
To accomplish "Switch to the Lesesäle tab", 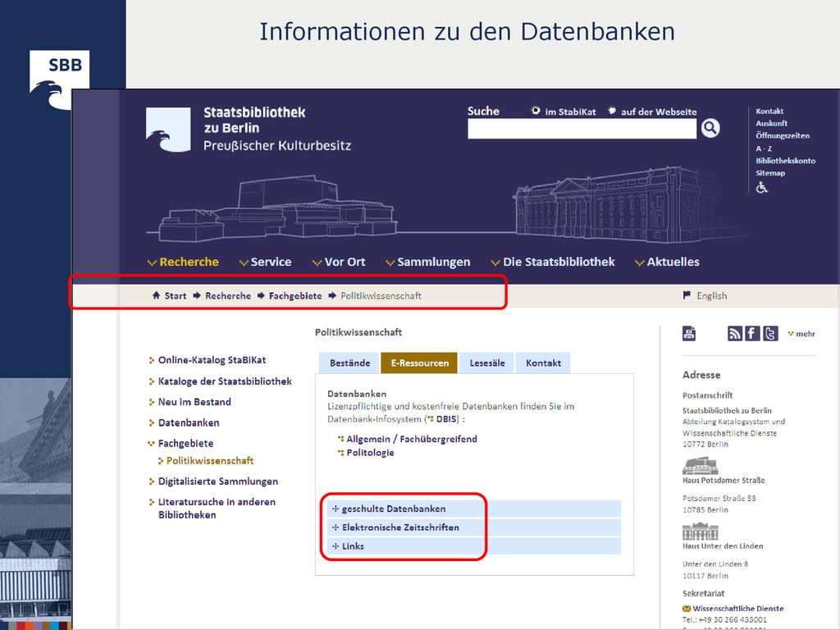I will [x=487, y=363].
